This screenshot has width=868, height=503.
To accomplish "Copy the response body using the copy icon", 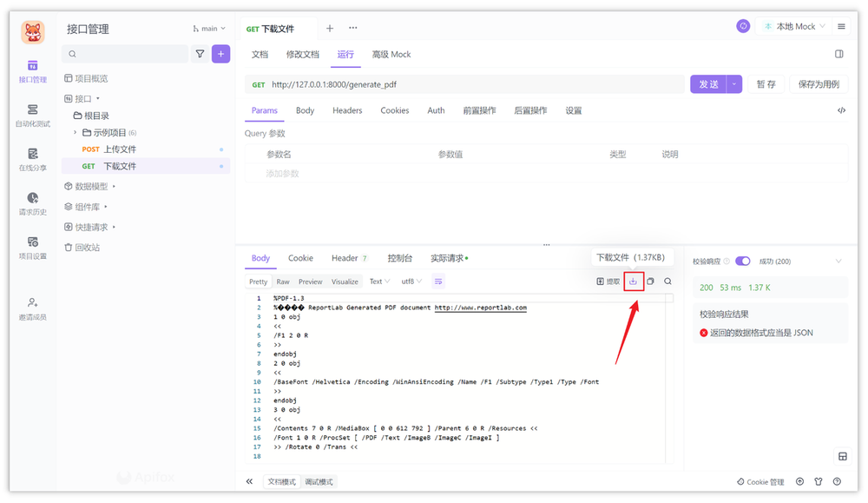I will click(651, 281).
